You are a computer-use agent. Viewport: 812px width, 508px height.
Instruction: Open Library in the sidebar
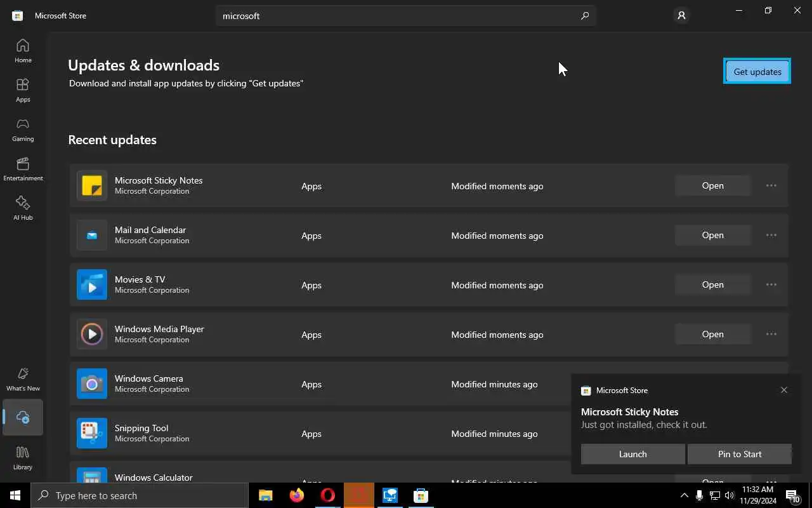pyautogui.click(x=23, y=458)
